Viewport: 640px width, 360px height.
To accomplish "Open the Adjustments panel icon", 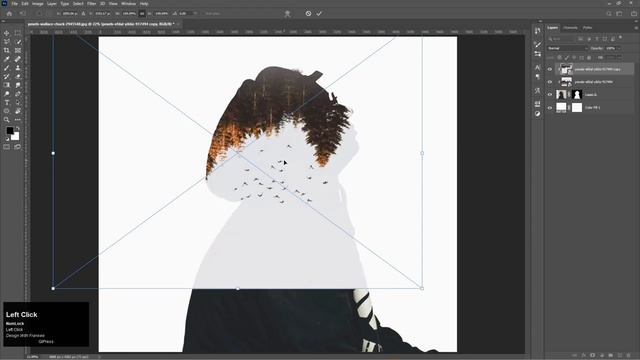I will click(x=538, y=114).
